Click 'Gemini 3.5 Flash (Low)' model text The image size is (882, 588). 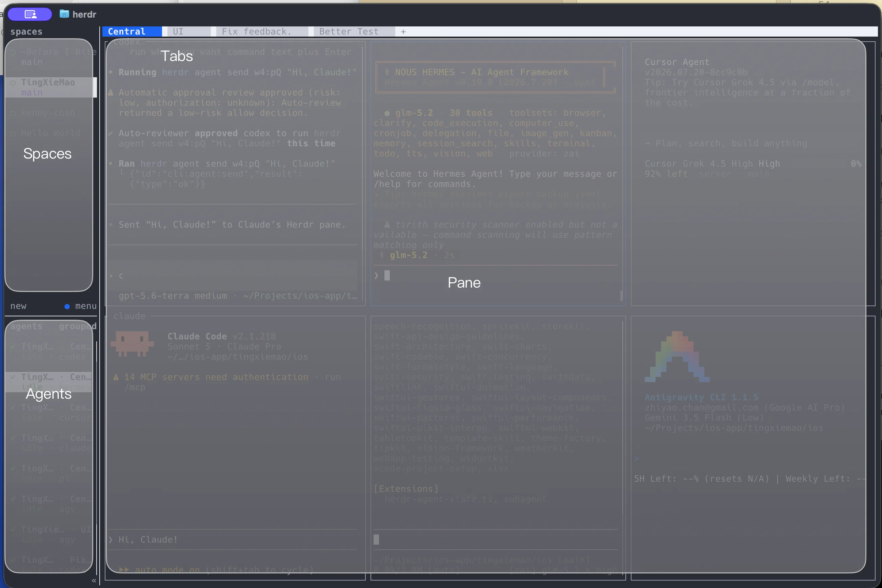(x=704, y=418)
